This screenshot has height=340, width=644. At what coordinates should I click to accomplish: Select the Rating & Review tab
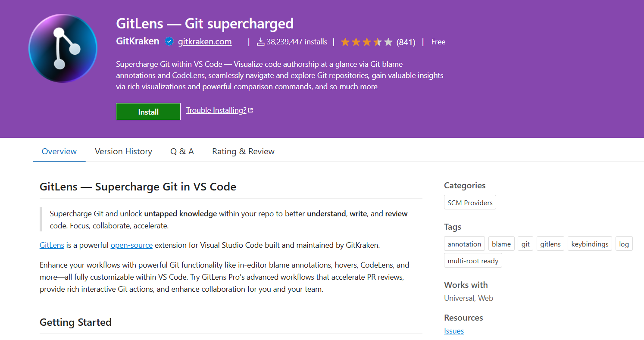coord(243,151)
